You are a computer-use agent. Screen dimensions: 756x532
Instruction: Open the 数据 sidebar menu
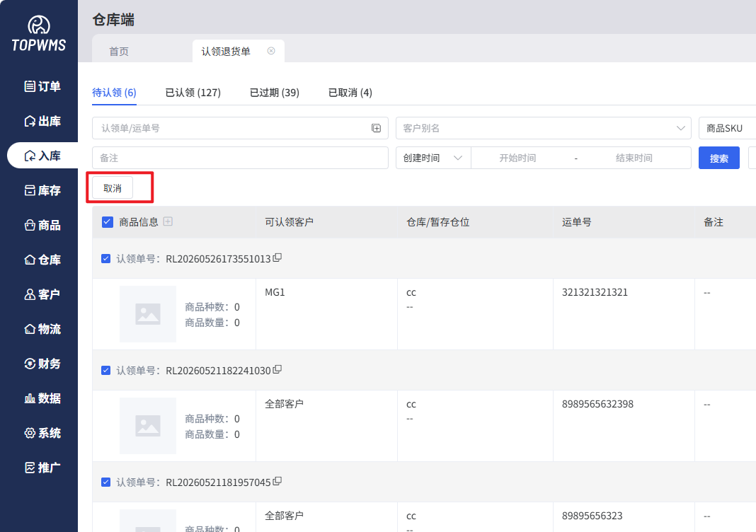tap(42, 398)
